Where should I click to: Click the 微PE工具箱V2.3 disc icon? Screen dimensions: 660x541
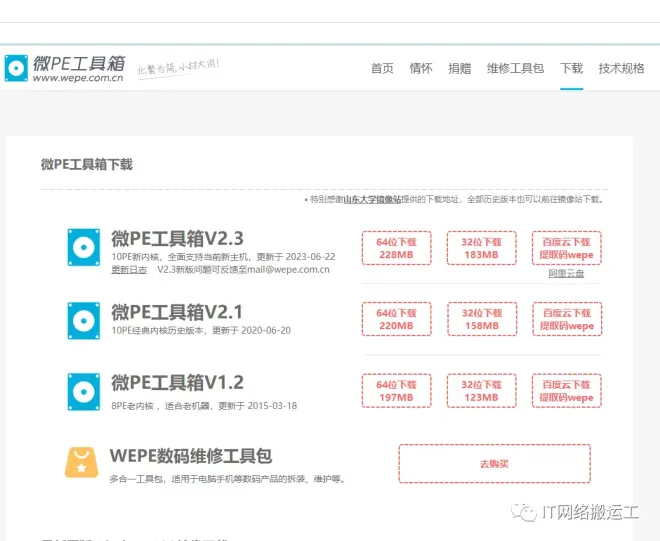(x=84, y=247)
